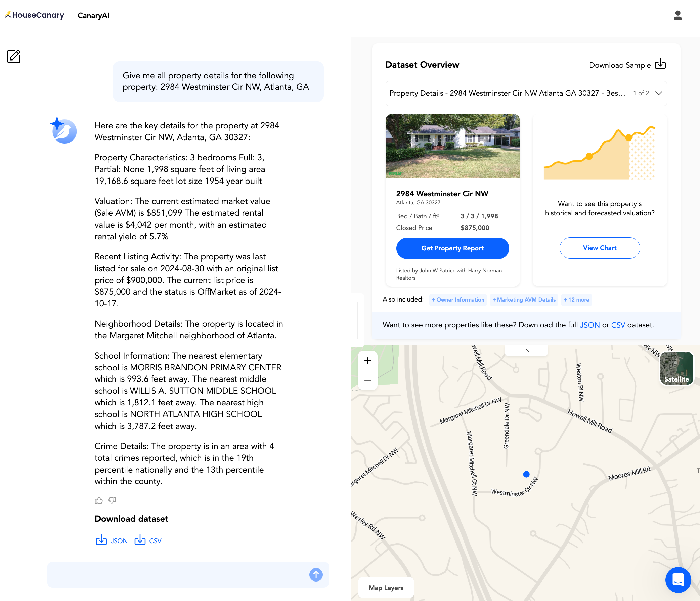
Task: Click the Get Property Report button
Action: 452,248
